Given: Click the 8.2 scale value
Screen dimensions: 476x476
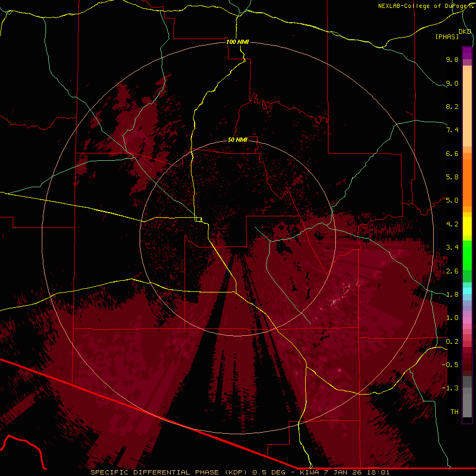Looking at the screenshot, I should point(452,106).
